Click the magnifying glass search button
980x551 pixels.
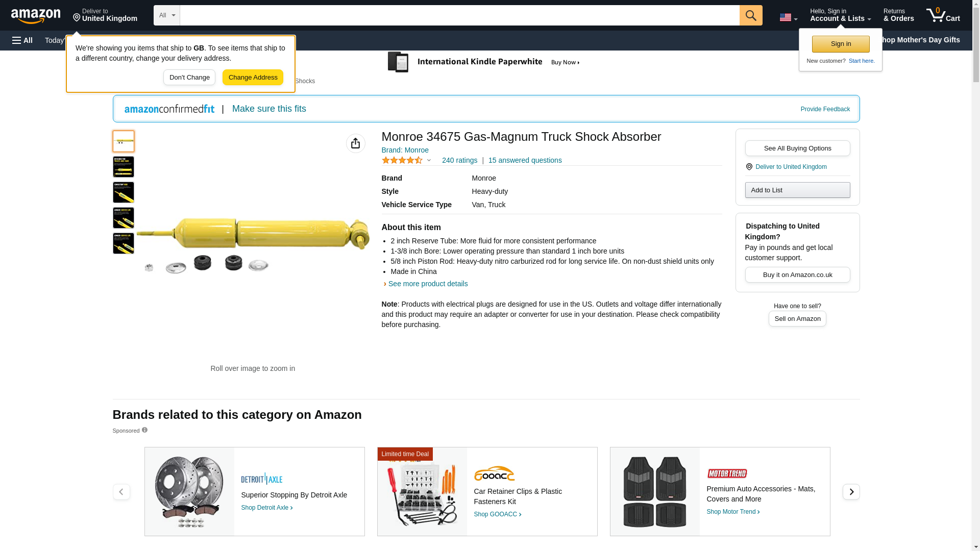750,15
